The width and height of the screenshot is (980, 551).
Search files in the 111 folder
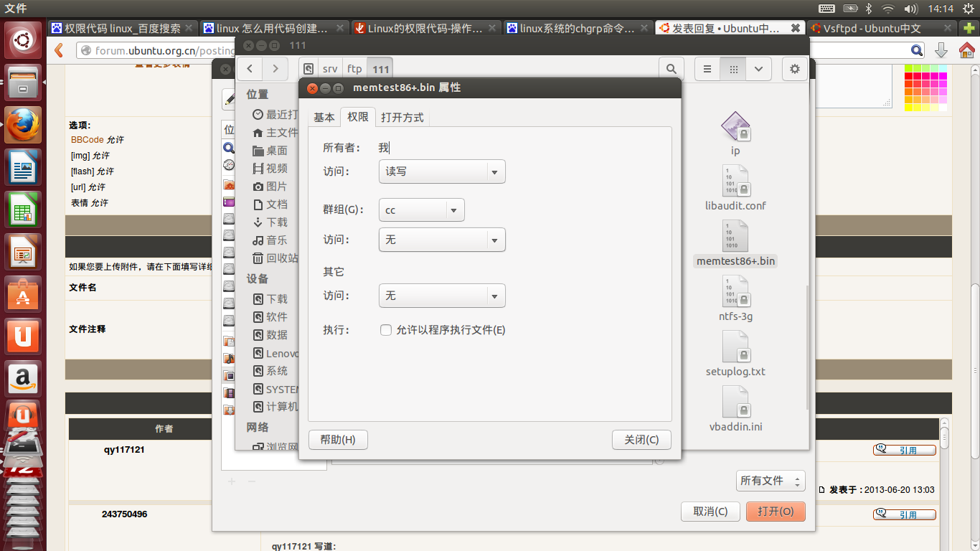click(x=671, y=69)
